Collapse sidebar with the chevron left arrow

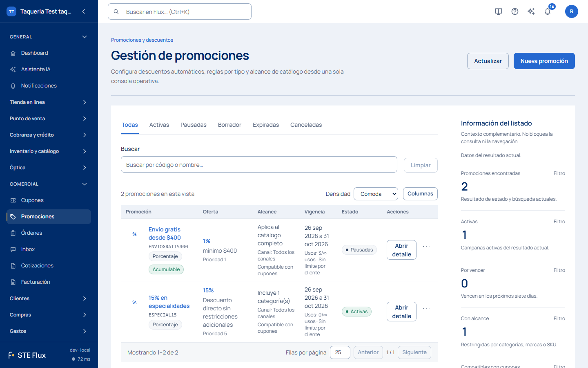pos(84,11)
